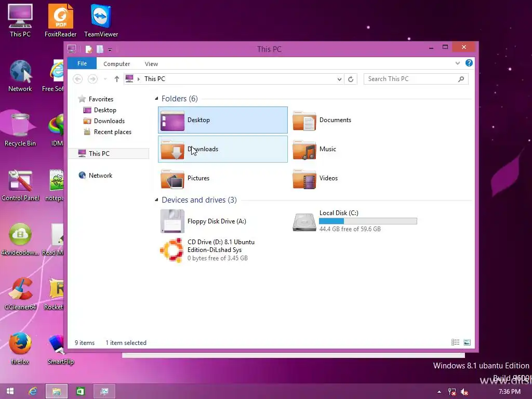Click the 7:36 PM clock
The height and width of the screenshot is (399, 532).
[x=509, y=392]
